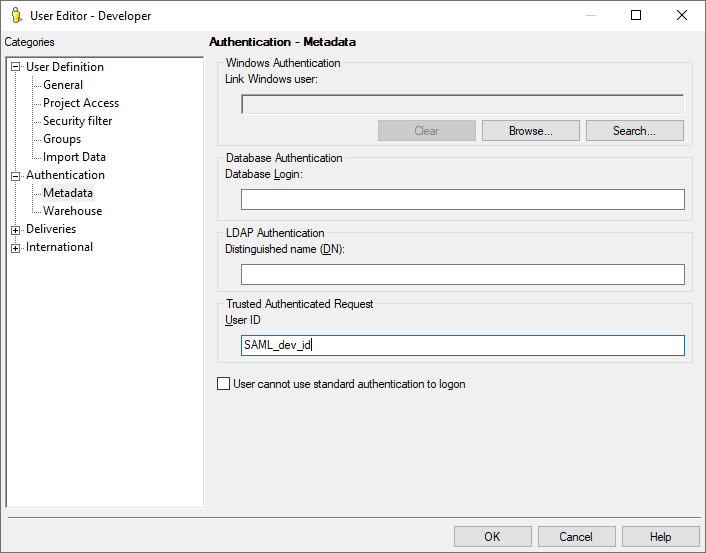
Task: Select Warehouse under Authentication
Action: (x=72, y=211)
